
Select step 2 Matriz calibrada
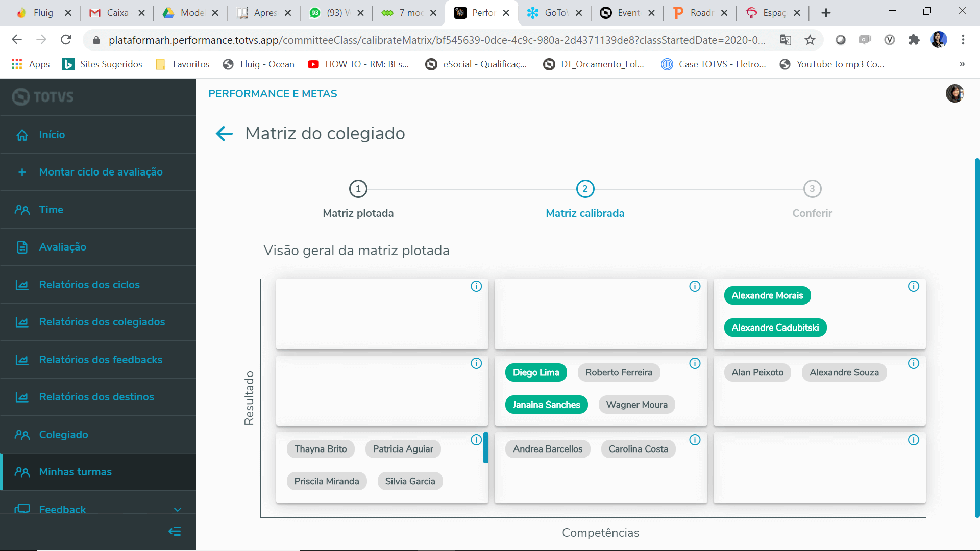585,189
